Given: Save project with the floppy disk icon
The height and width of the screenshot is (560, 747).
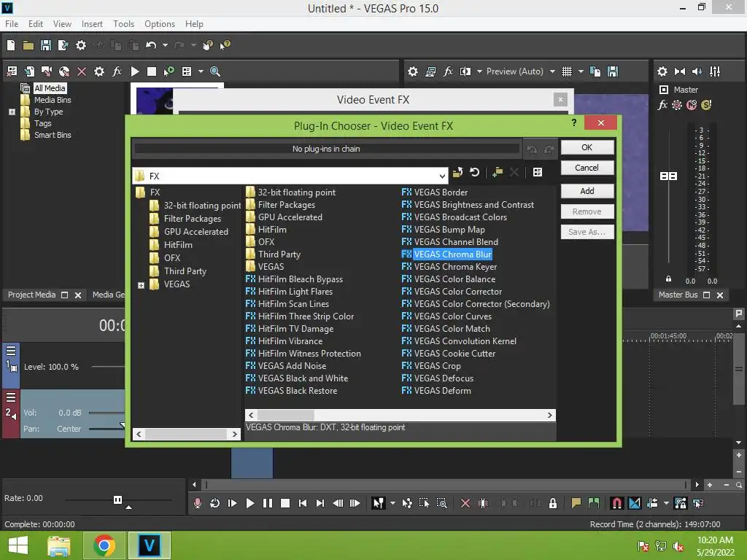Looking at the screenshot, I should click(46, 45).
